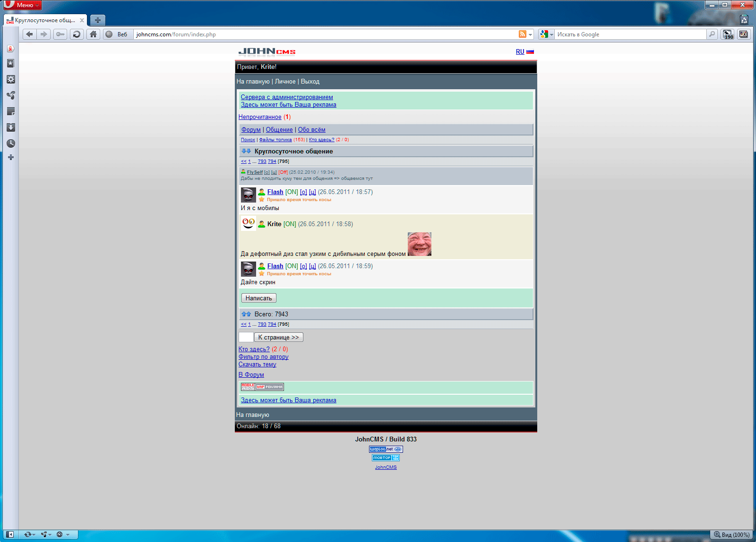Expand the Google search engine dropdown

547,34
